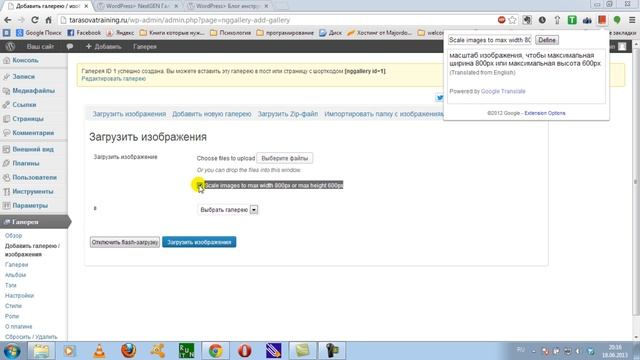Click the Twitter bird icon
Screen dimensions: 640x360
tap(440, 98)
